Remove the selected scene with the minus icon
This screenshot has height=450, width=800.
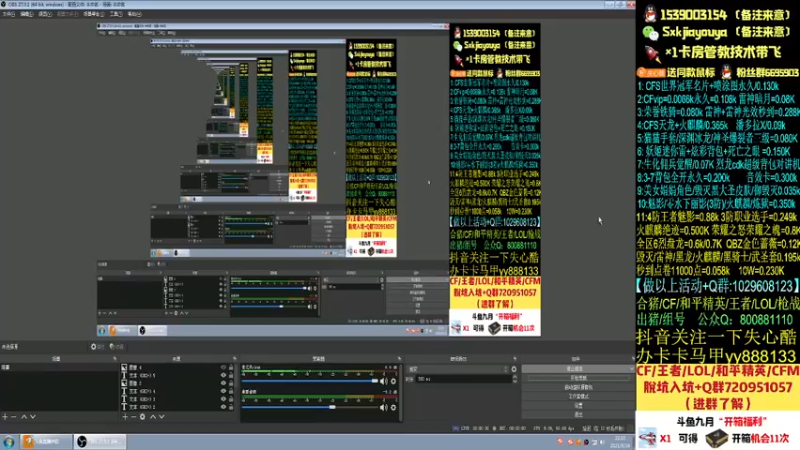14,417
